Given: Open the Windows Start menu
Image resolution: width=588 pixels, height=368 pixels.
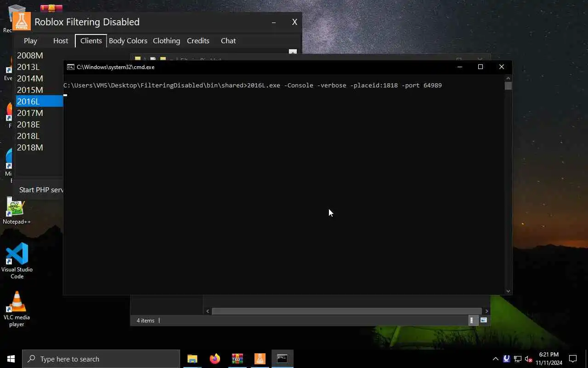Looking at the screenshot, I should 11,359.
